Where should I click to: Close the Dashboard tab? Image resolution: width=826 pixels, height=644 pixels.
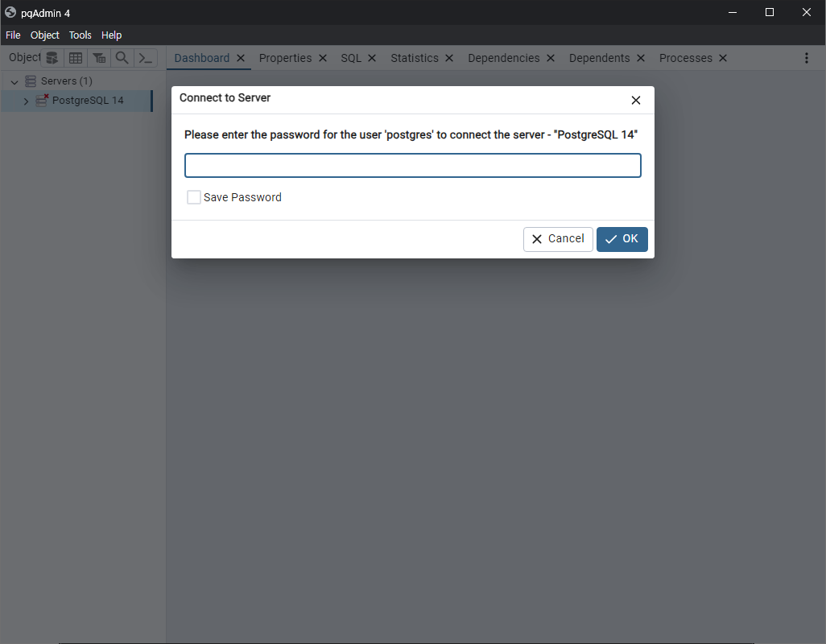(241, 58)
